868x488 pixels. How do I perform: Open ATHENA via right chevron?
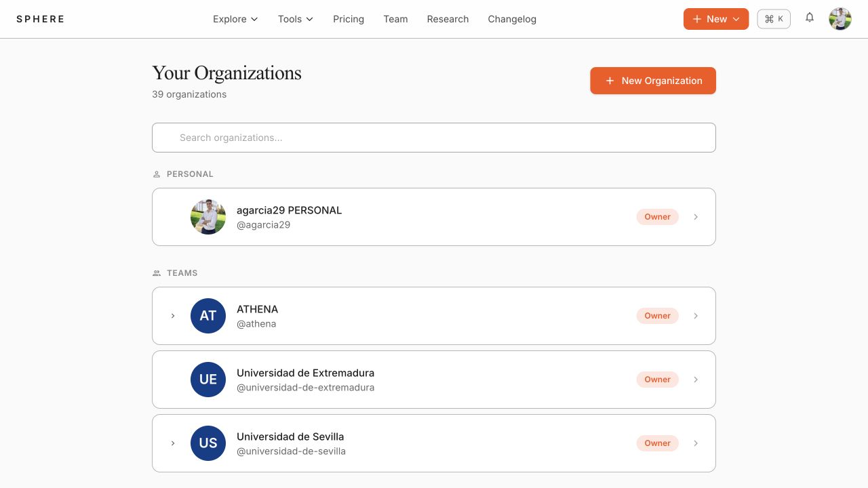(x=696, y=316)
